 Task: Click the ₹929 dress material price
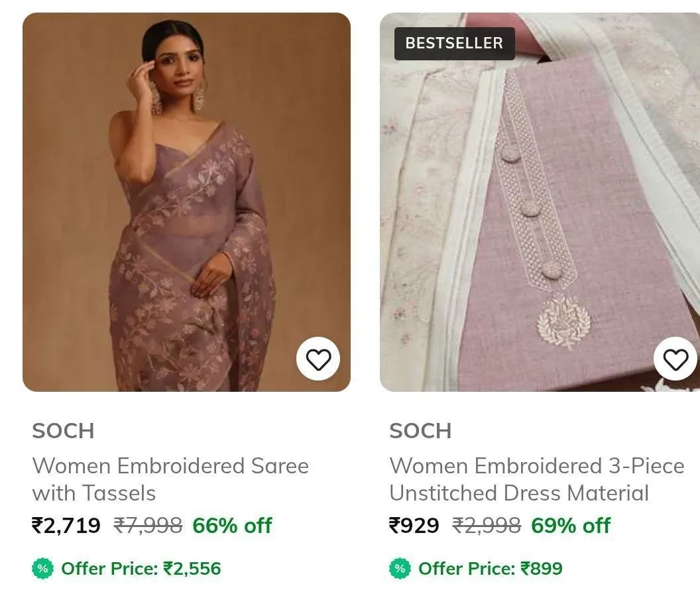pyautogui.click(x=414, y=526)
